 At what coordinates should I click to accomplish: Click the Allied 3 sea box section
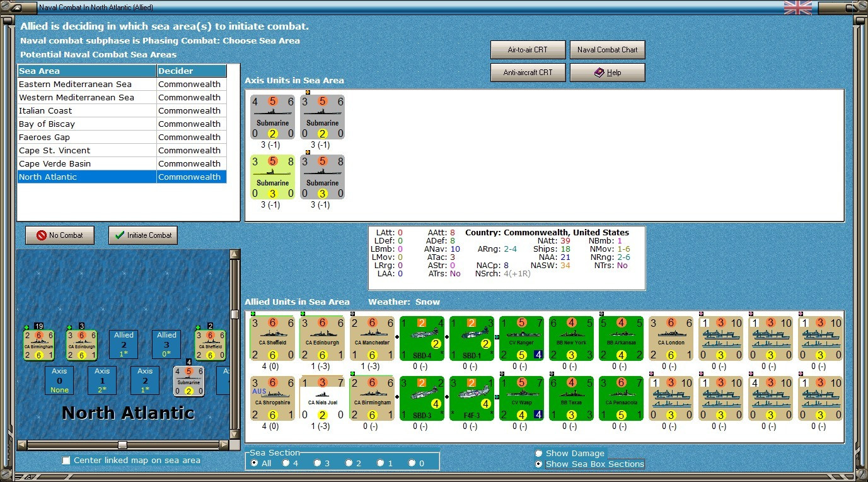pyautogui.click(x=166, y=344)
